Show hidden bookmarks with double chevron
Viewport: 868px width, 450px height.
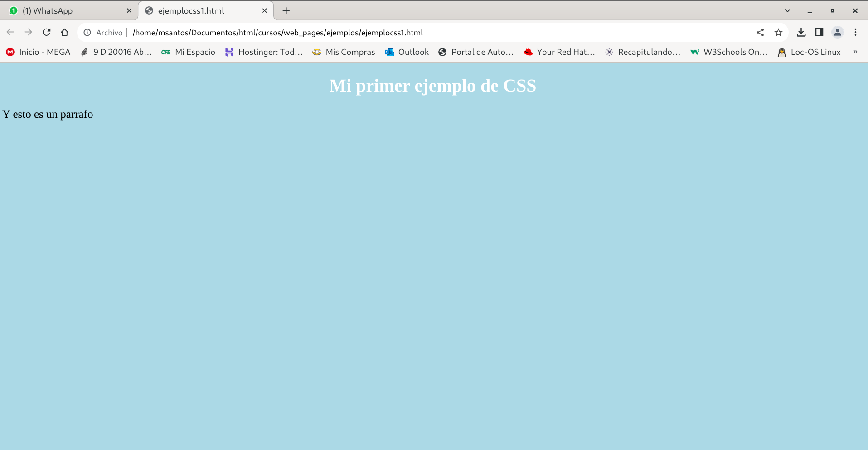click(855, 52)
